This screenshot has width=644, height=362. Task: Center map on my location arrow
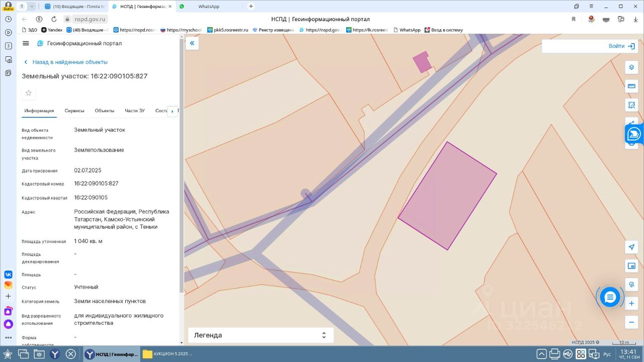631,247
